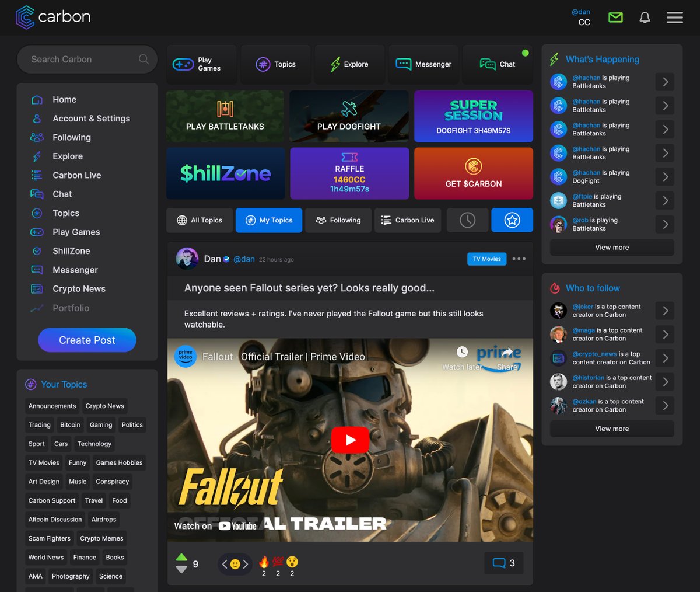Select the Bitcoin topic chip
700x592 pixels.
coord(70,425)
